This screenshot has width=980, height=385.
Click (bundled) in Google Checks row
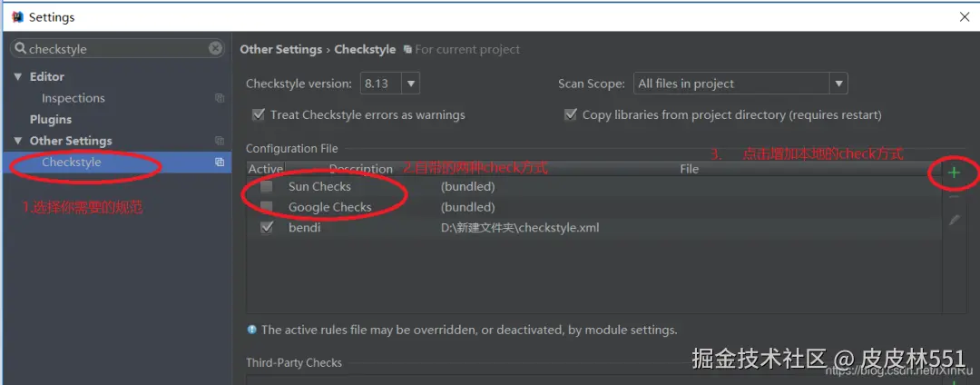pyautogui.click(x=467, y=207)
